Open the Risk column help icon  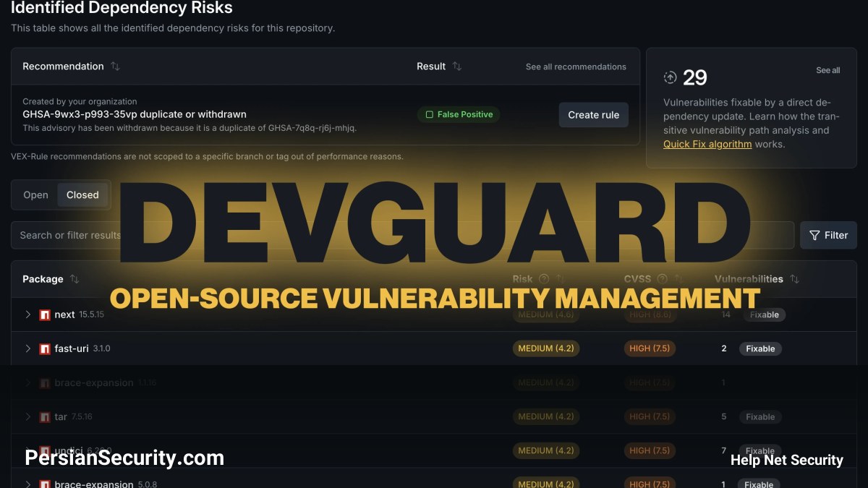[543, 279]
